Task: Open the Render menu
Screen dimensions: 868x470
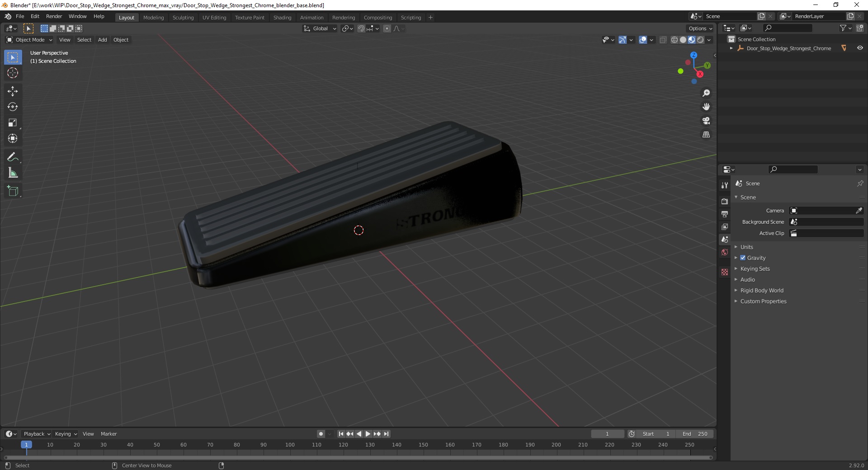Action: (x=54, y=16)
